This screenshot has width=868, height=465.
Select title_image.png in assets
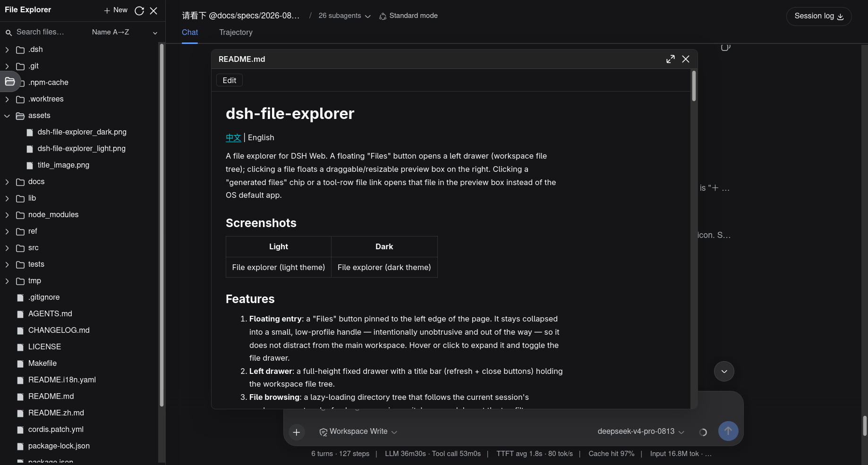pos(63,165)
